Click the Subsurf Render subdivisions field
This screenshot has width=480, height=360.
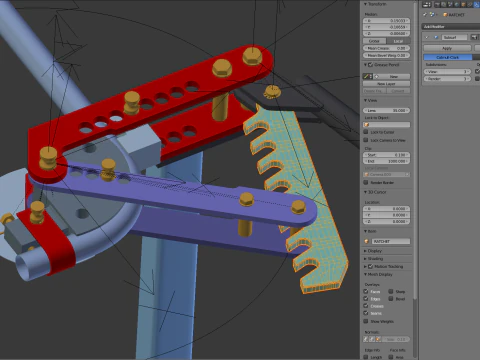click(x=447, y=79)
